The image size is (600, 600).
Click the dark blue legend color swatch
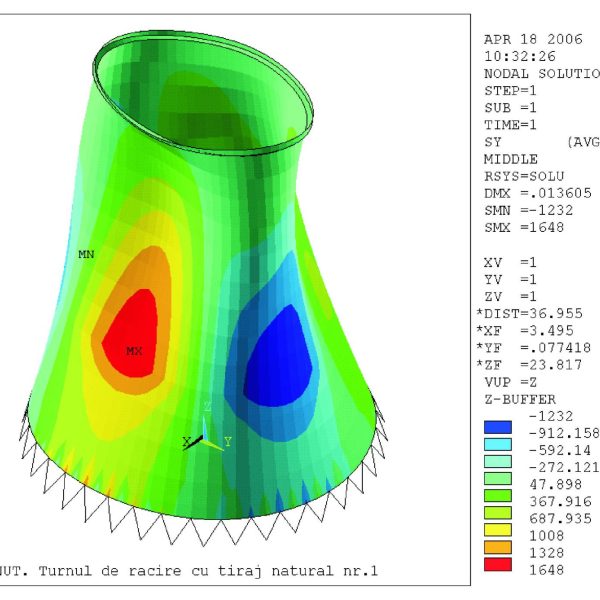point(497,427)
